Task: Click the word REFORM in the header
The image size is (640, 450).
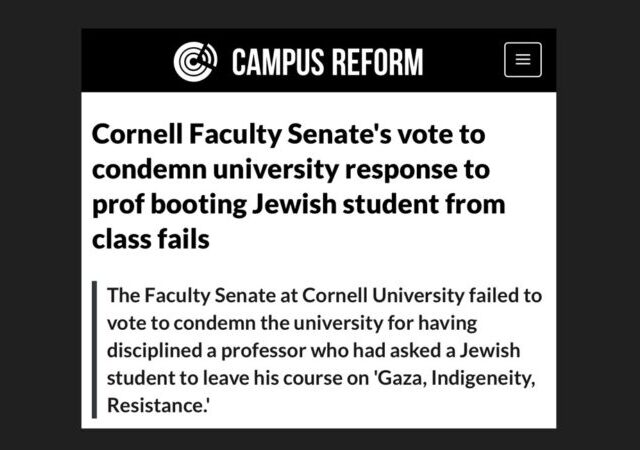Action: click(376, 62)
